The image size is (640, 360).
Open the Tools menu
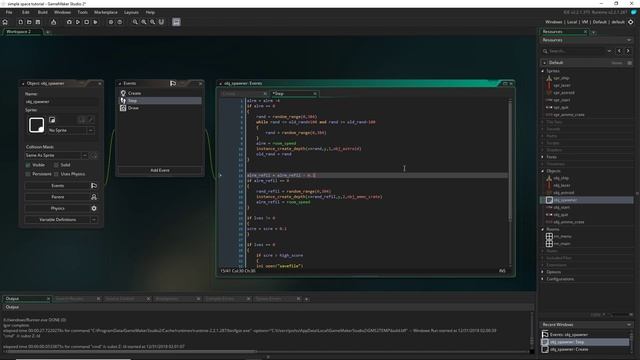[x=82, y=12]
